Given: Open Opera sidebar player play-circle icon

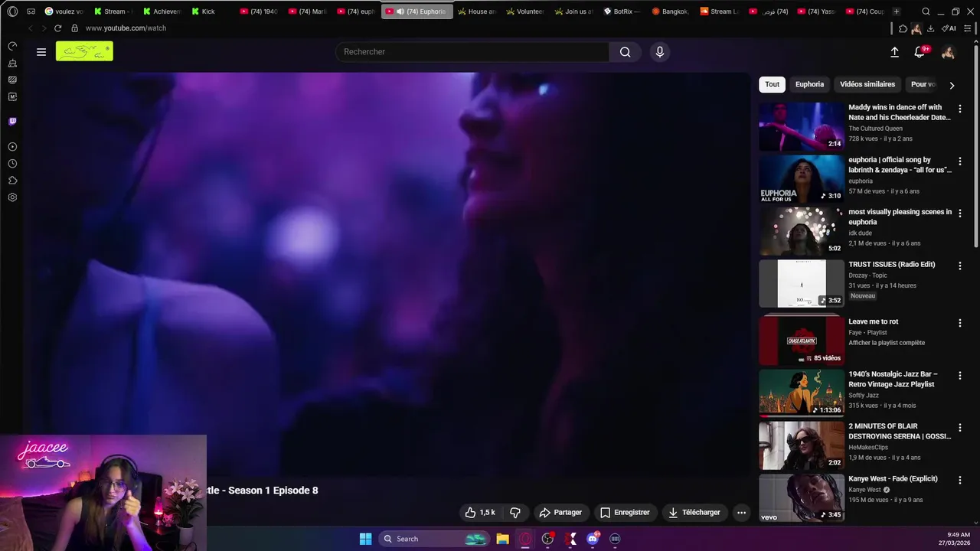Looking at the screenshot, I should [12, 147].
